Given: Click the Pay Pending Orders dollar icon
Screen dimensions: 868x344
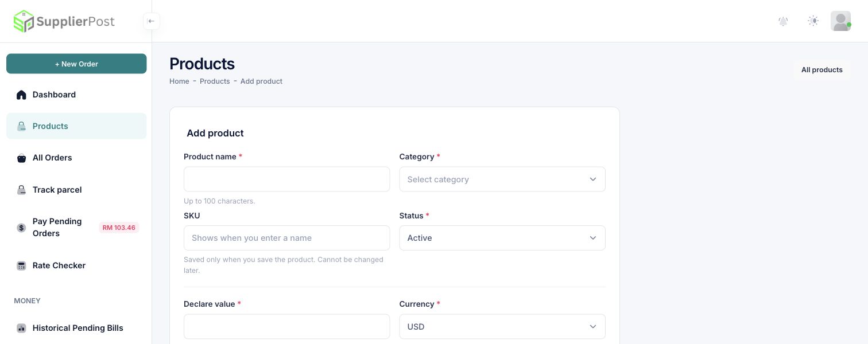Looking at the screenshot, I should click(x=21, y=228).
